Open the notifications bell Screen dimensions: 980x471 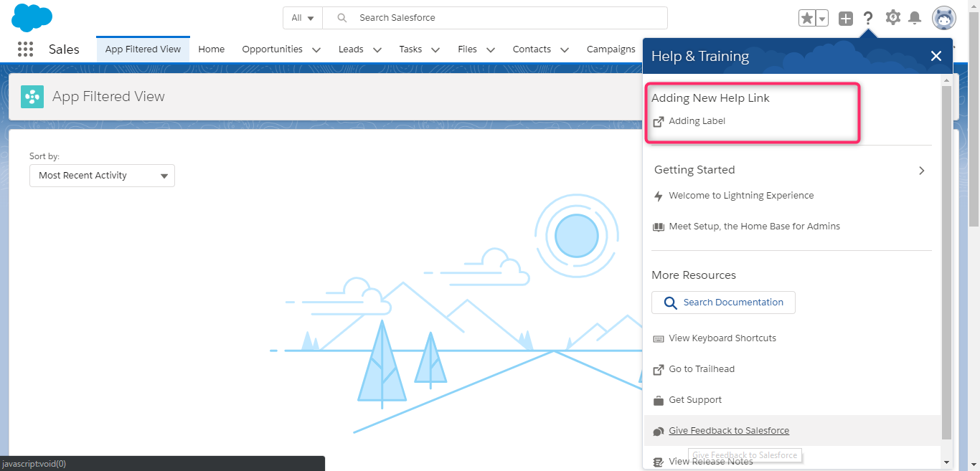915,18
